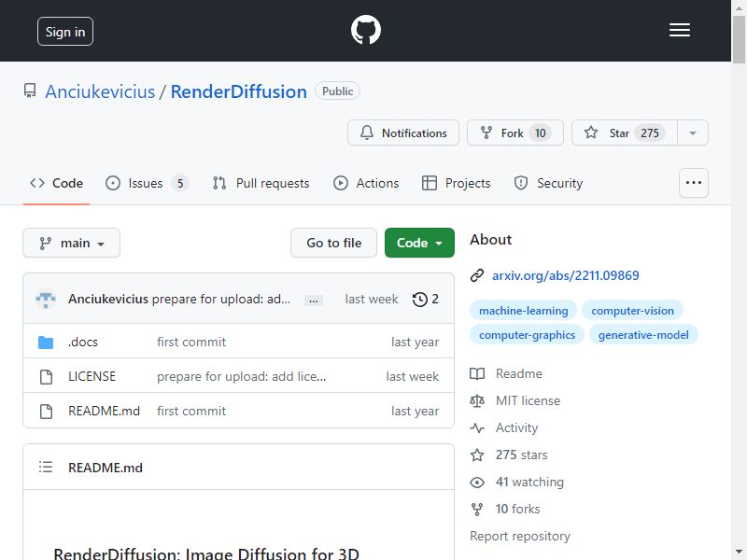The height and width of the screenshot is (560, 747).
Task: Open the arxiv.org/abs/2211.09869 link
Action: [566, 275]
